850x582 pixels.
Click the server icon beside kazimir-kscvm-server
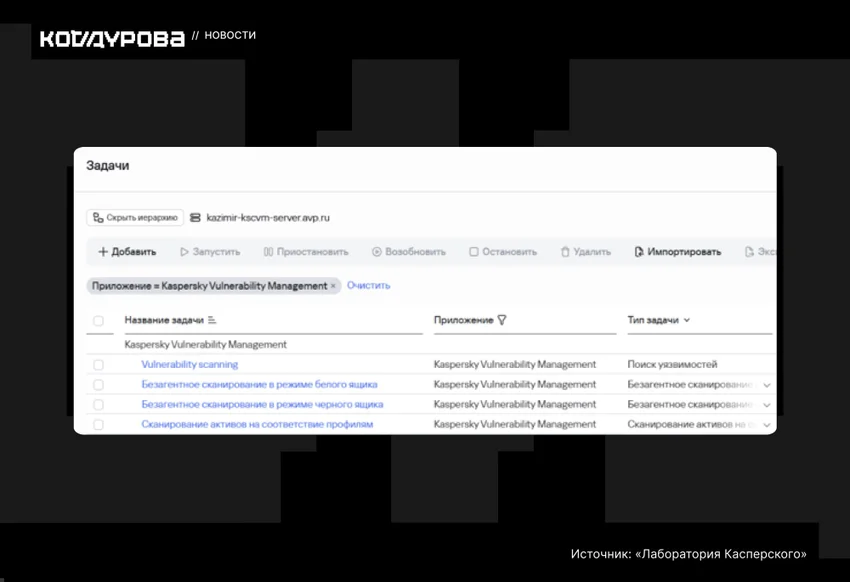coord(195,218)
